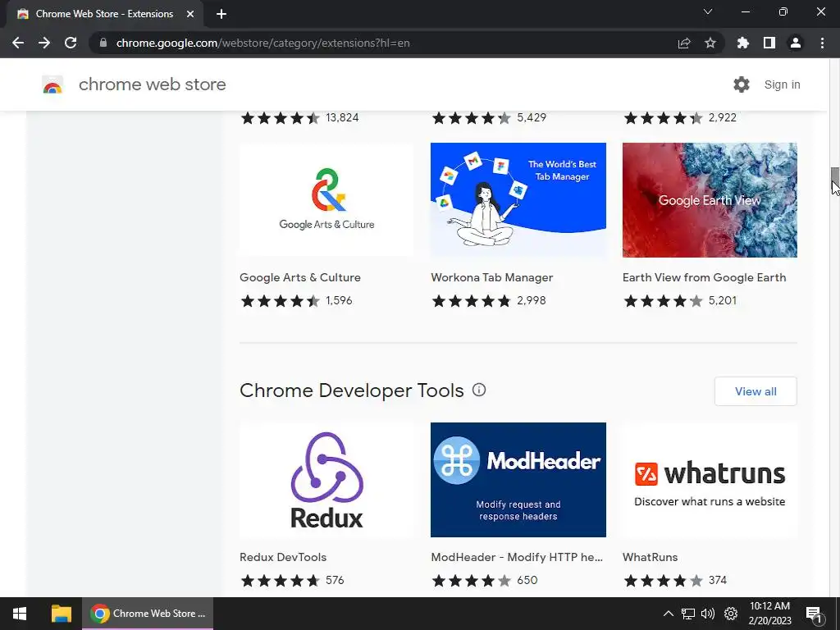Open the network status tray icon
This screenshot has height=630, width=840.
pyautogui.click(x=688, y=614)
